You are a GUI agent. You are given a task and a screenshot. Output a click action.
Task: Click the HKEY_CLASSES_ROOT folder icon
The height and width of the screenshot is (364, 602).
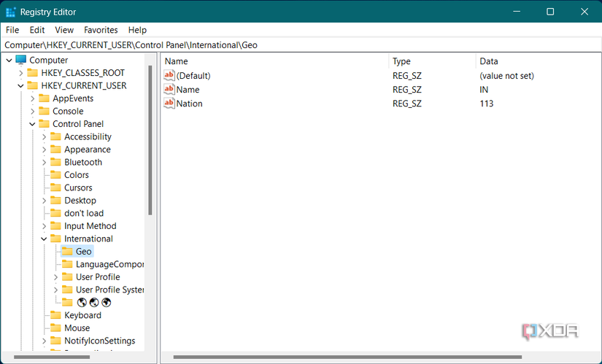(32, 73)
